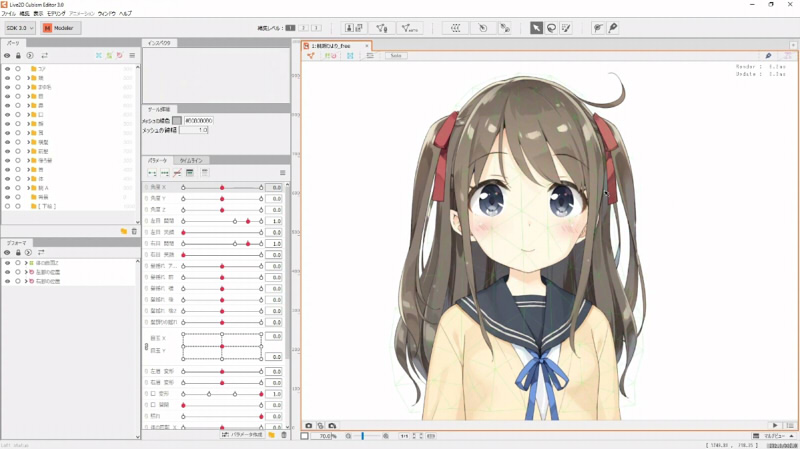Create a warp deformer from toolbar

(455, 28)
